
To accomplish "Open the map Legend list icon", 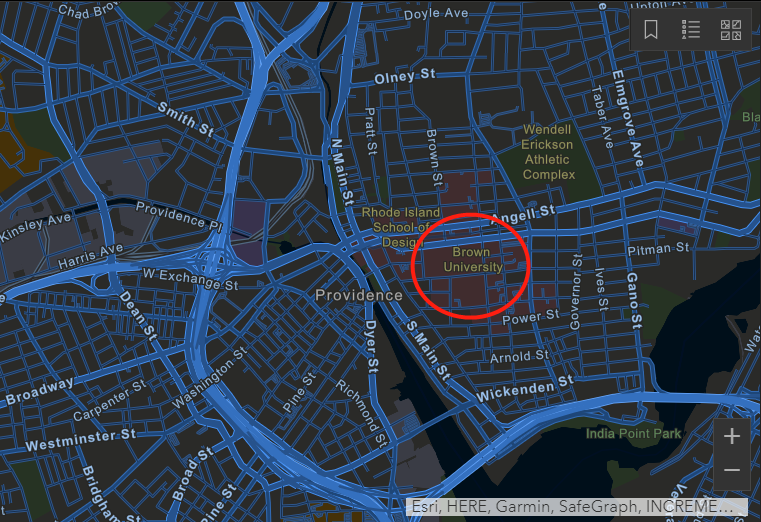I will (x=691, y=30).
